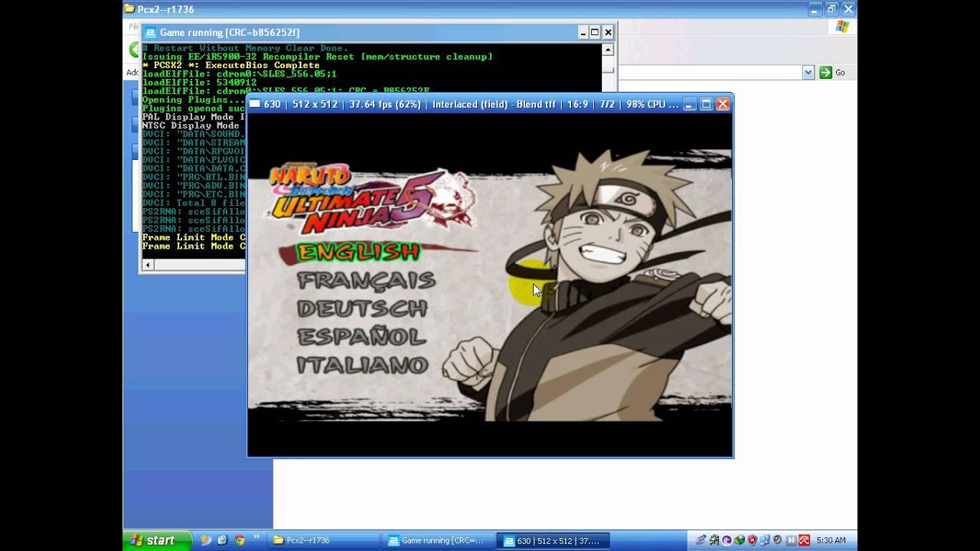Pick DEUTSCH from the language list

click(361, 309)
